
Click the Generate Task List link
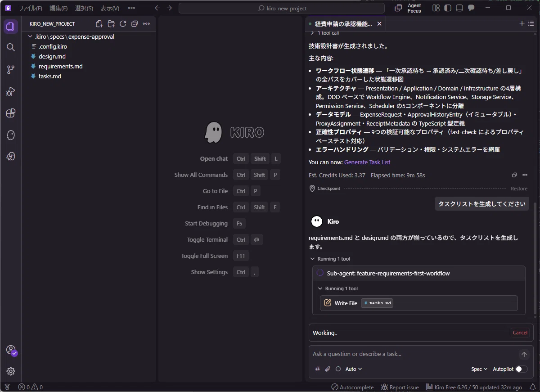[x=367, y=162]
